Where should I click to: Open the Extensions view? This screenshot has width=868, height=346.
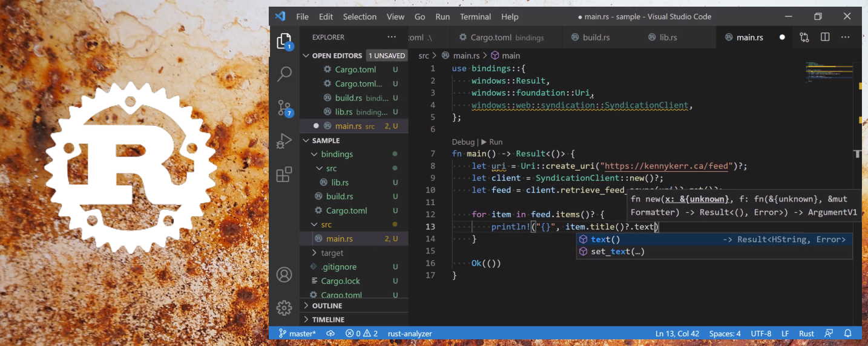284,175
